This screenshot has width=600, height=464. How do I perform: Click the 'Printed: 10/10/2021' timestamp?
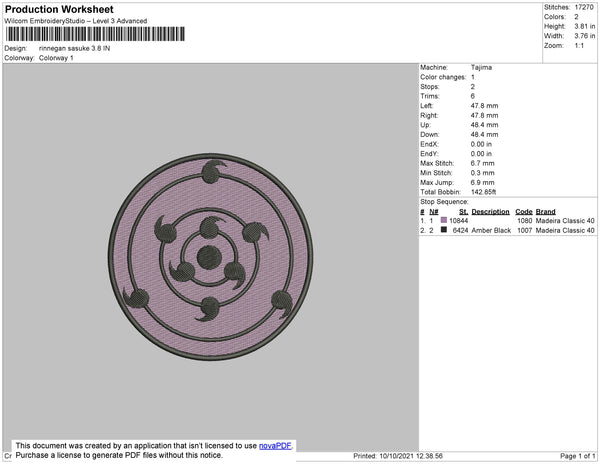click(398, 456)
